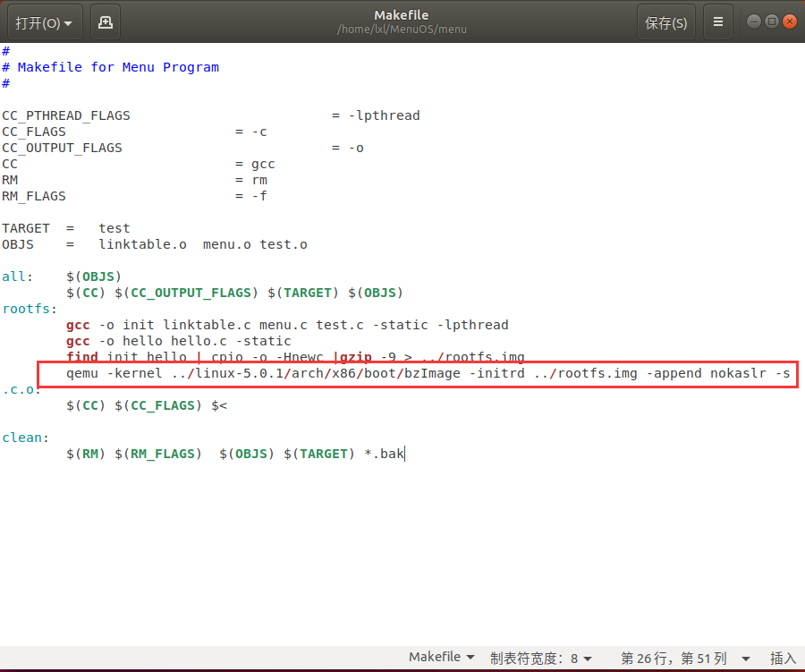Viewport: 805px width, 672px height.
Task: Click the comment '# Makefile for Menu Program'
Action: coord(110,67)
